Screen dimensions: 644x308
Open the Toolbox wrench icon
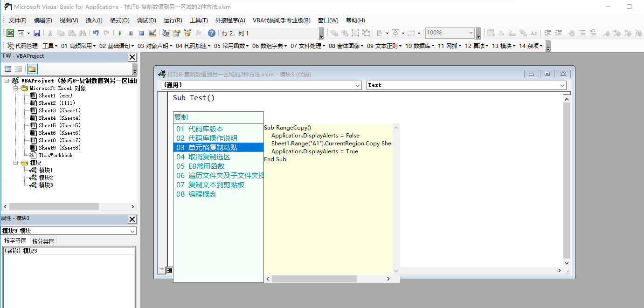pos(198,33)
